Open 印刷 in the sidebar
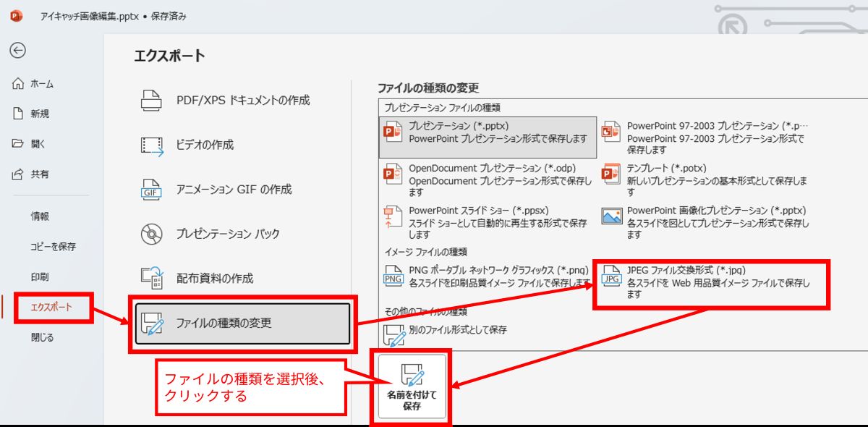This screenshot has width=868, height=427. [40, 277]
